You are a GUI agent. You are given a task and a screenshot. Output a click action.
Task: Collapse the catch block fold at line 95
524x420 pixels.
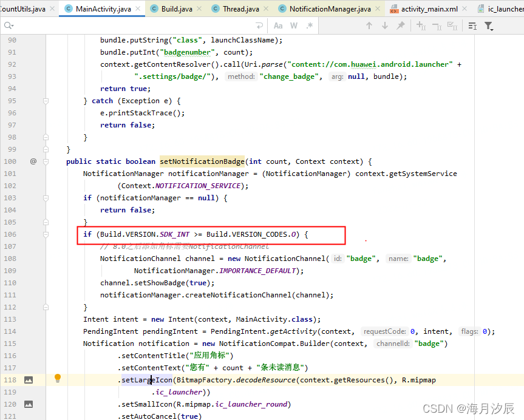[46, 101]
